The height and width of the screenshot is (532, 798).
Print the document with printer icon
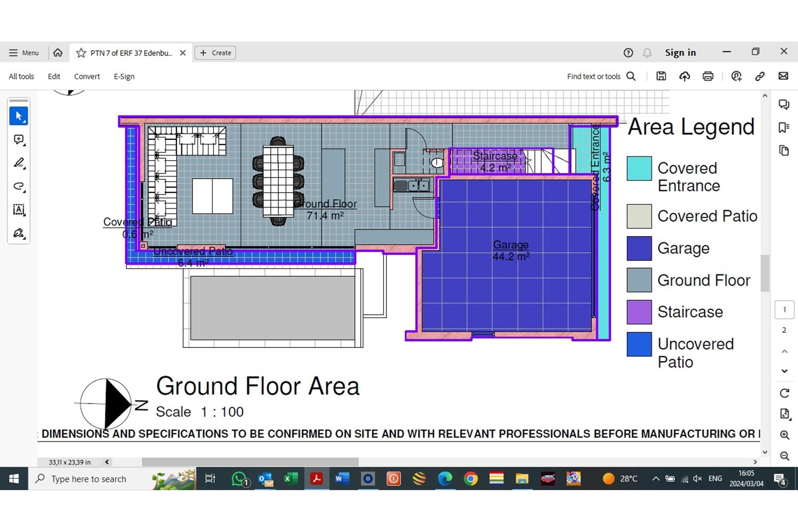click(708, 76)
